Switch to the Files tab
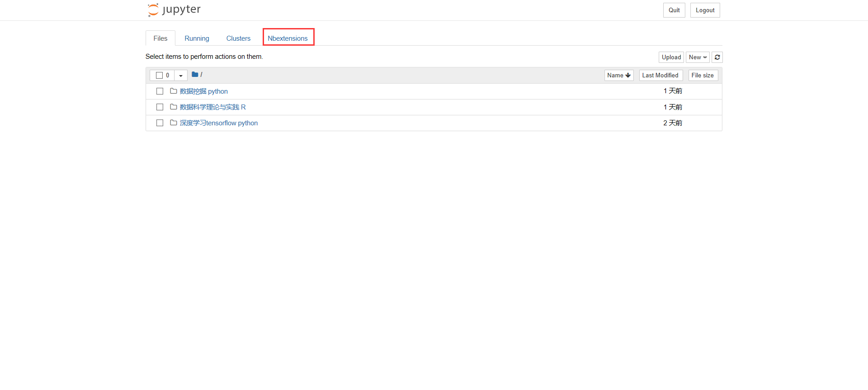The image size is (868, 390). click(x=160, y=38)
